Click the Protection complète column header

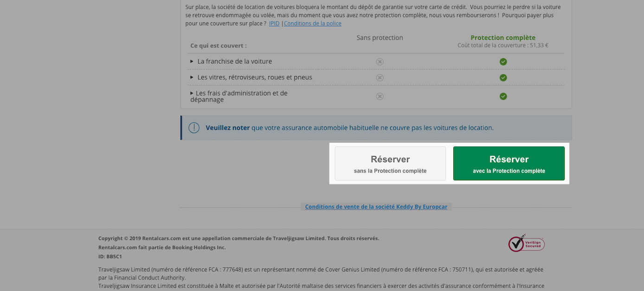pos(503,38)
